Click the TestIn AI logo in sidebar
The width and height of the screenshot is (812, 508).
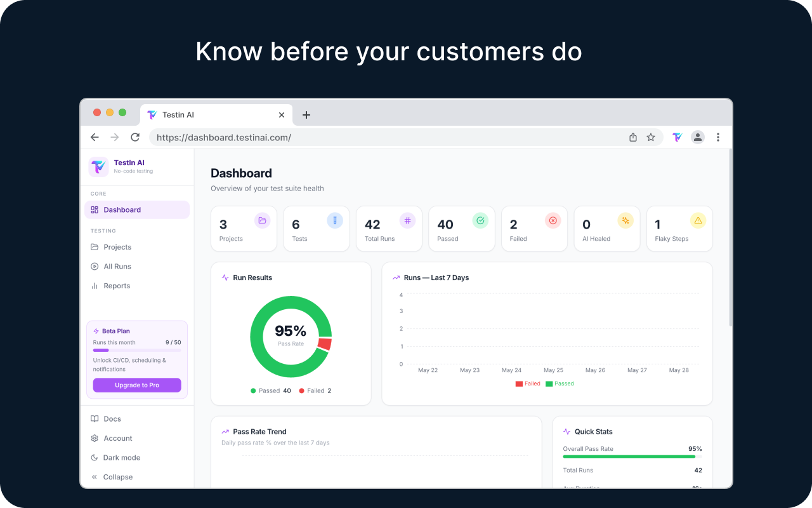pyautogui.click(x=98, y=167)
